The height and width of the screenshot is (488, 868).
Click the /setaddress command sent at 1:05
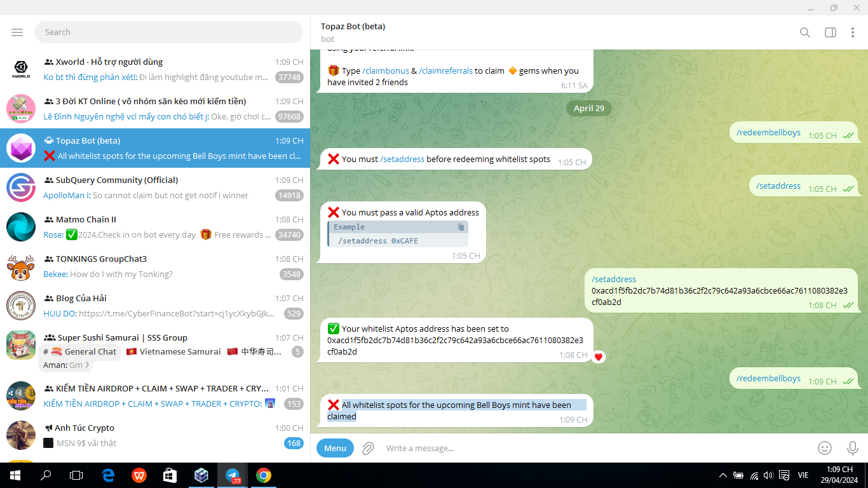coord(778,186)
